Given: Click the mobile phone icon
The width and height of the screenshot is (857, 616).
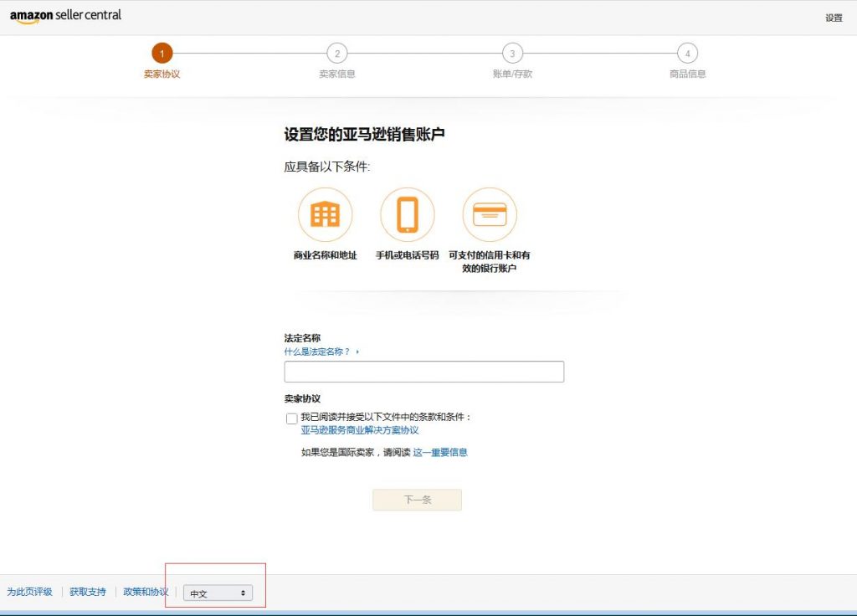Looking at the screenshot, I should [x=408, y=215].
